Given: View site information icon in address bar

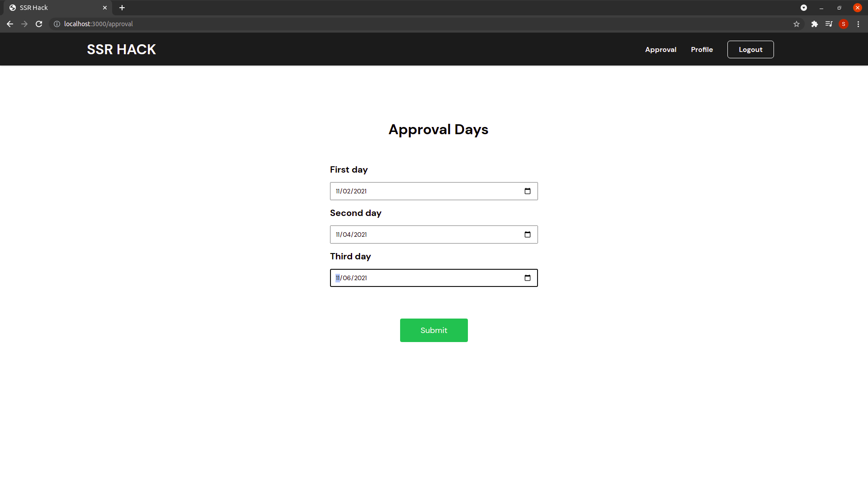Looking at the screenshot, I should pos(57,24).
